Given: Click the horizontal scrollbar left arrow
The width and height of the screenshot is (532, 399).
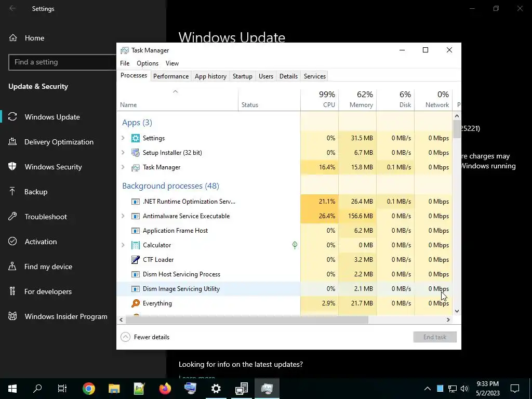Looking at the screenshot, I should (x=121, y=320).
